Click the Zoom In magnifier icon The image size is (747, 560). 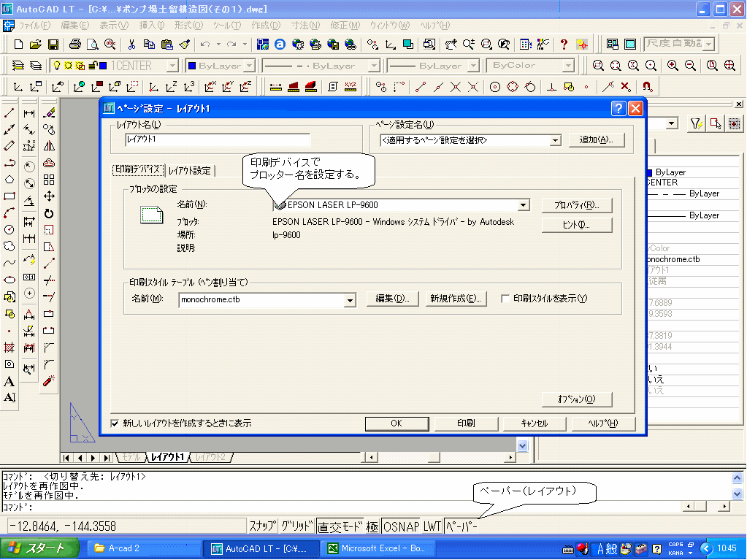coord(673,65)
